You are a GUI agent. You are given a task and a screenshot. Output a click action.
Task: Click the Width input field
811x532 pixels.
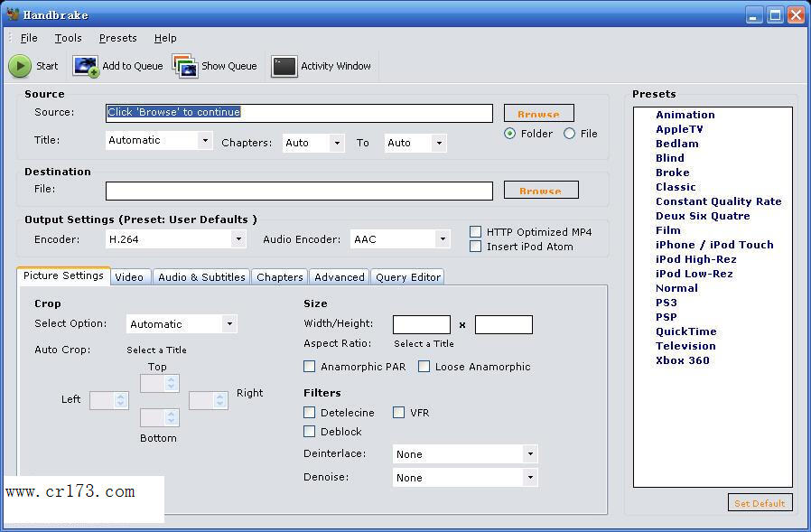[422, 324]
